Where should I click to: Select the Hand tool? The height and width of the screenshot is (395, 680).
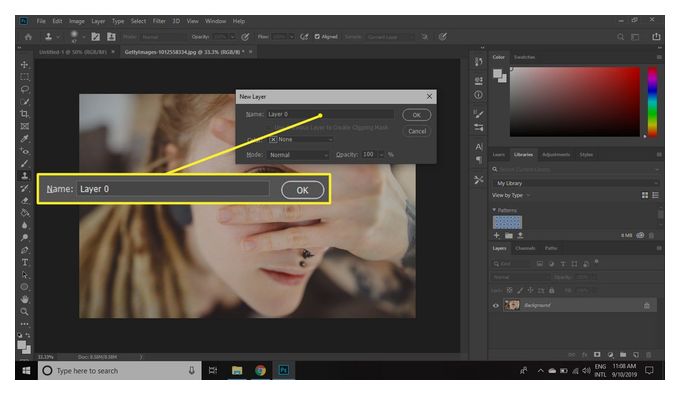pos(25,299)
